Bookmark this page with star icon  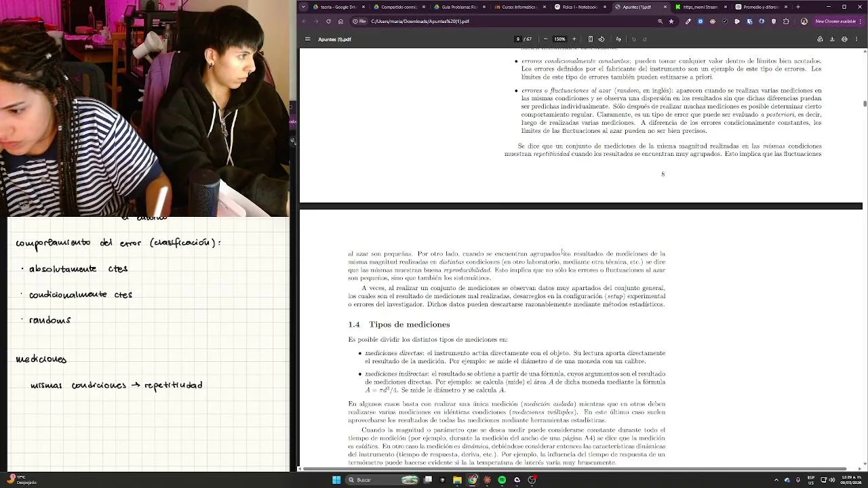coord(671,21)
